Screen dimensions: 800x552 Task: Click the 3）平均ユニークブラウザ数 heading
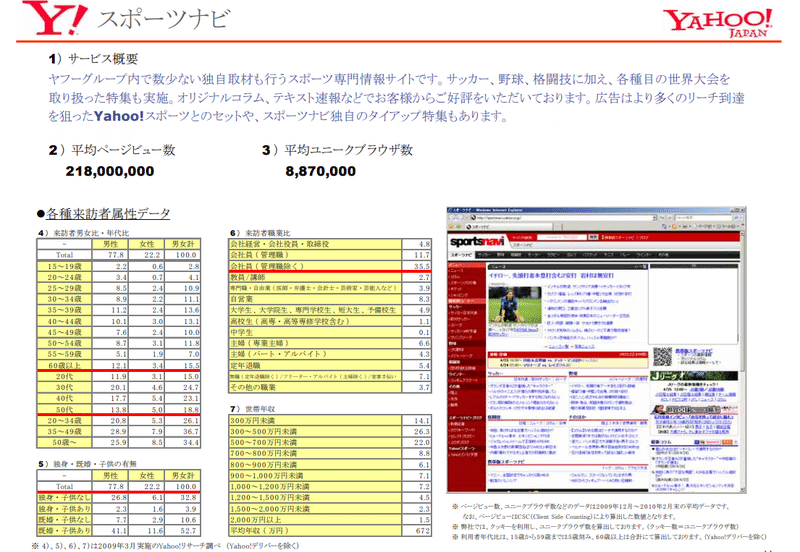tap(337, 150)
